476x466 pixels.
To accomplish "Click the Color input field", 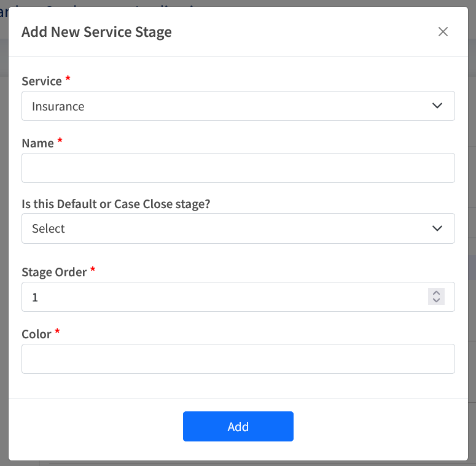I will click(238, 359).
